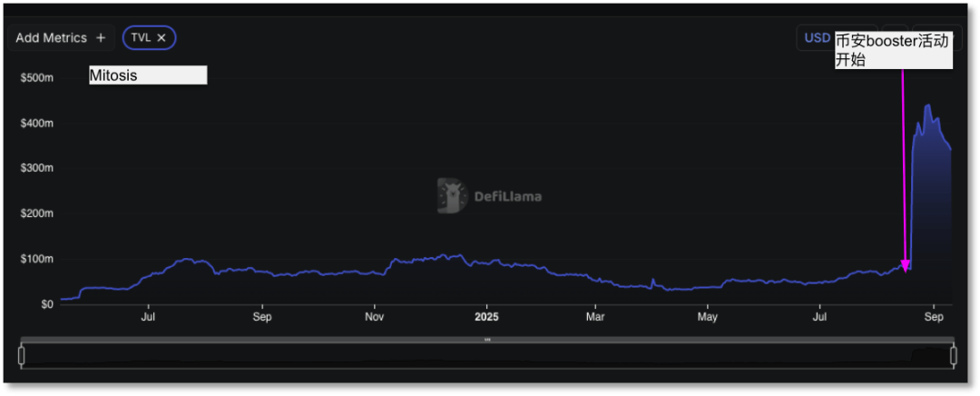The width and height of the screenshot is (980, 396).
Task: Click the TVL peak above $400m
Action: click(927, 105)
